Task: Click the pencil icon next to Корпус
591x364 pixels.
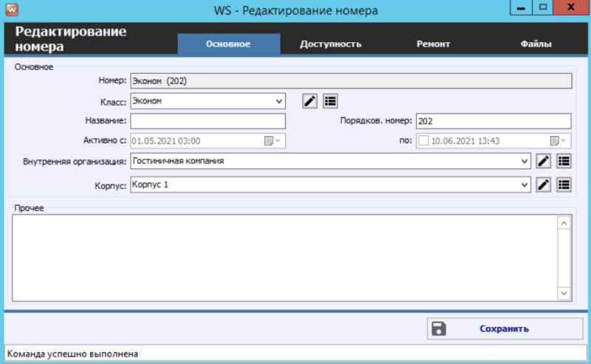Action: pos(544,184)
